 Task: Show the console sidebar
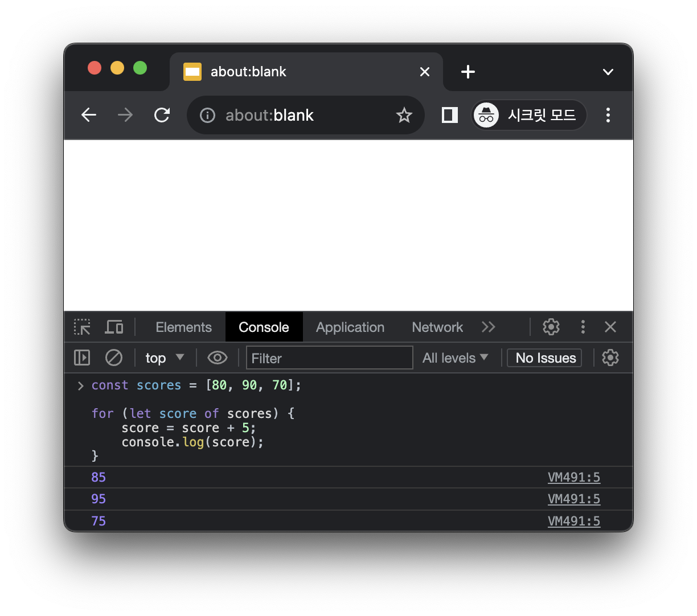coord(82,358)
